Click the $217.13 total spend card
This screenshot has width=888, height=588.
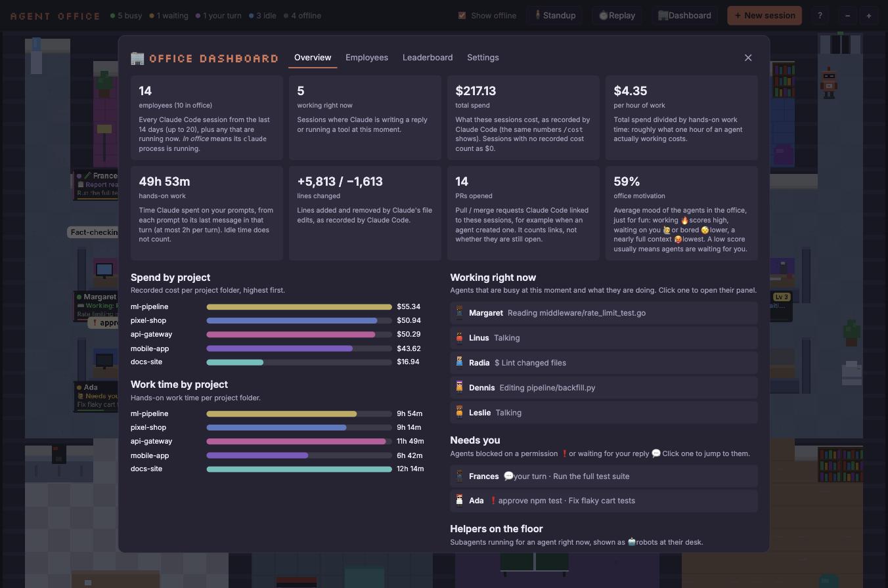pyautogui.click(x=523, y=118)
